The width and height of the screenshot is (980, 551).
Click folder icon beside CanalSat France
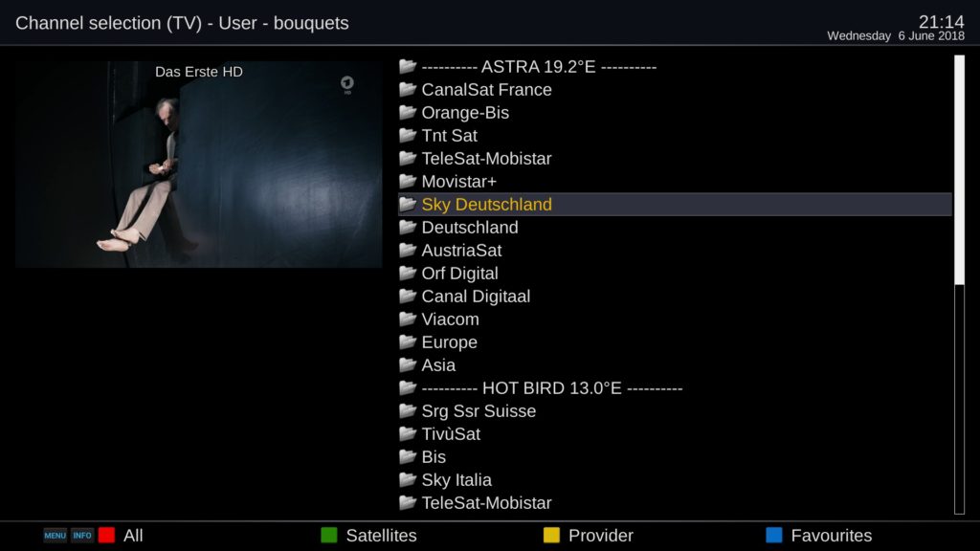[408, 89]
